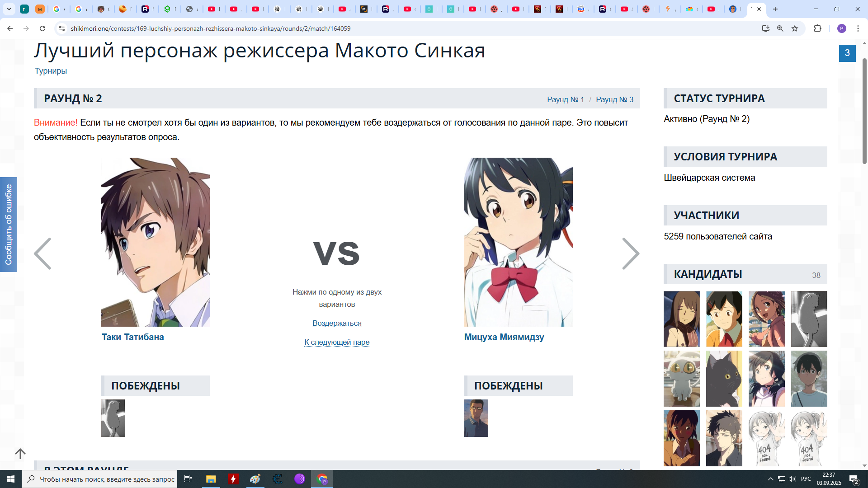Screen dimensions: 868x488
Task: Open File Explorer in taskbar
Action: (211, 479)
